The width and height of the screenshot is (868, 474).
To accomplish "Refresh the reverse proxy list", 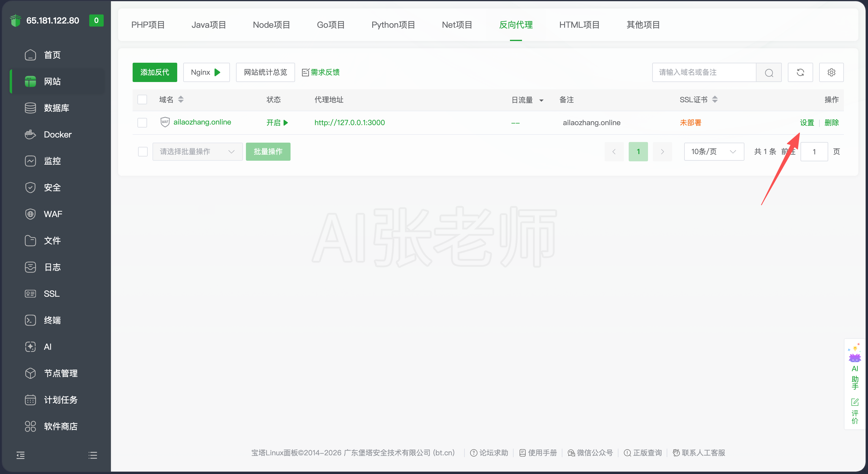I will click(x=800, y=72).
